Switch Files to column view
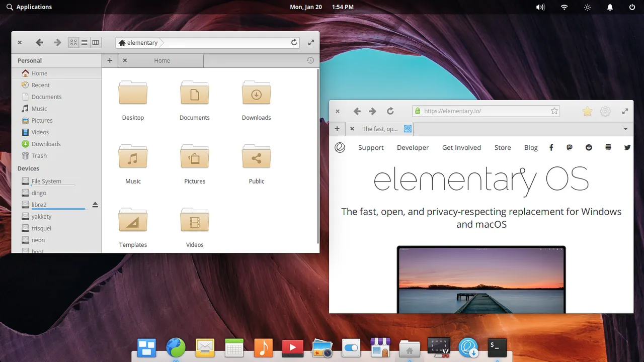Screen dimensions: 644x362 [x=96, y=43]
